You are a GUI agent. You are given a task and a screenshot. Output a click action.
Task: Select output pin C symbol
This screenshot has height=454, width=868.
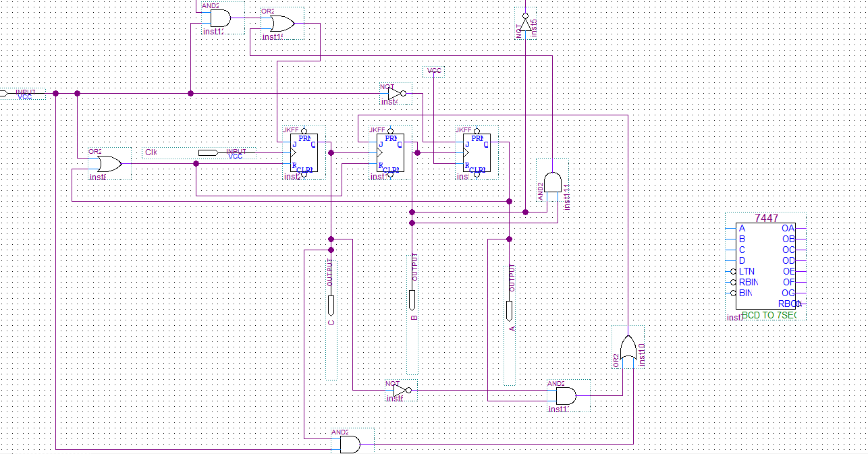pos(331,306)
